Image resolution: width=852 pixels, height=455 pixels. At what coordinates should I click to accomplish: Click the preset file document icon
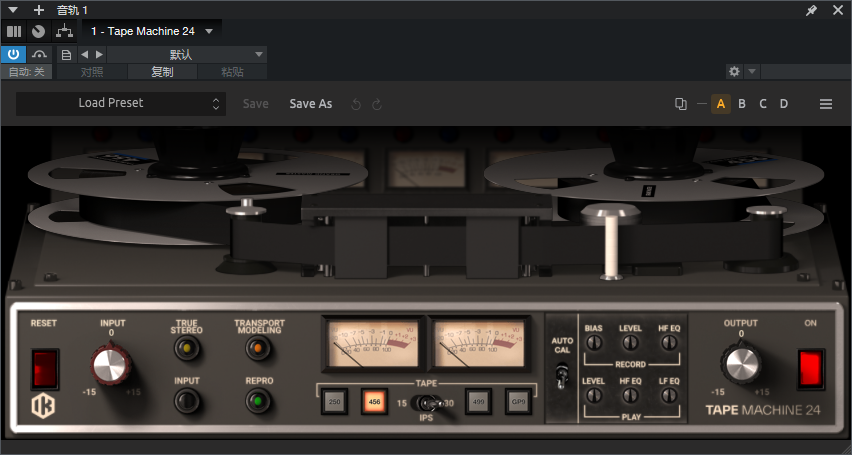coord(66,54)
